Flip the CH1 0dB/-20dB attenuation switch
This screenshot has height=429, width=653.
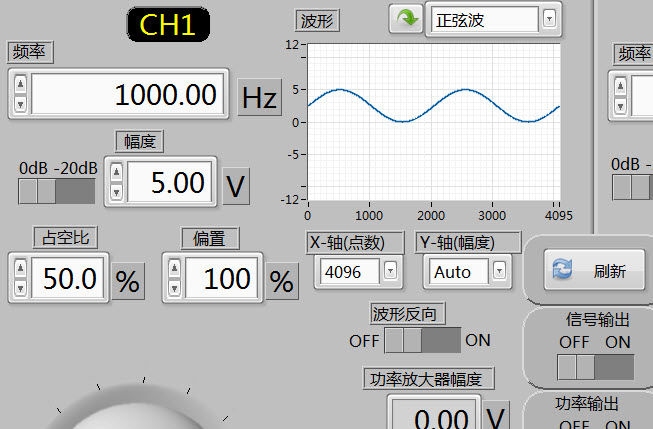coord(58,190)
